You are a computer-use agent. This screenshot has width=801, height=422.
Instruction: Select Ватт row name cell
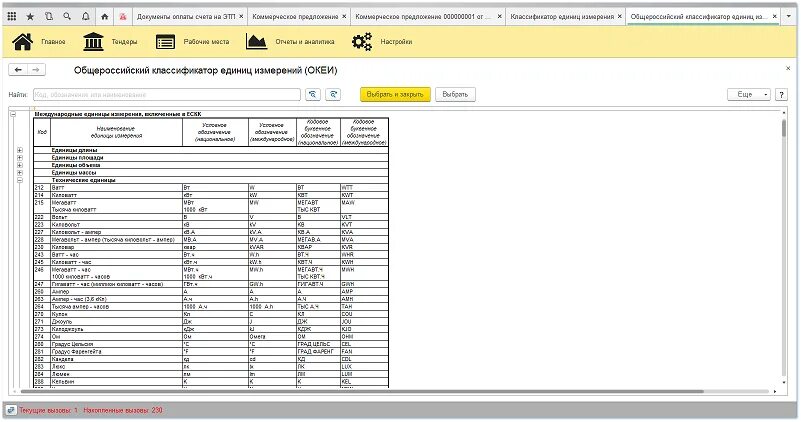116,187
